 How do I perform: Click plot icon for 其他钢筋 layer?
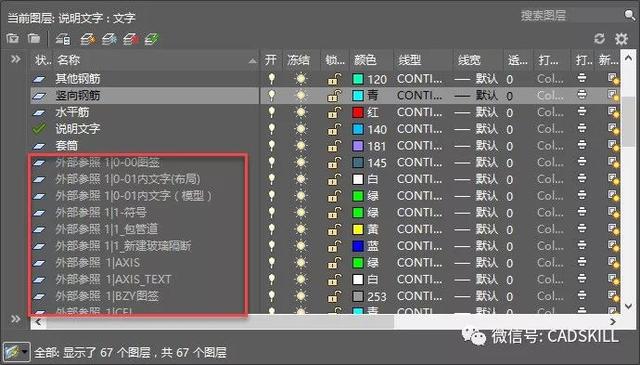[x=582, y=78]
